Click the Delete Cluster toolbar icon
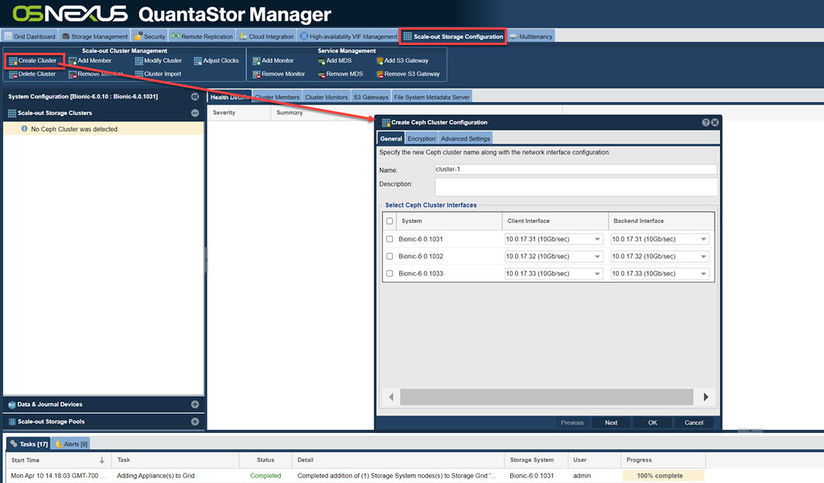The height and width of the screenshot is (483, 824). 13,74
